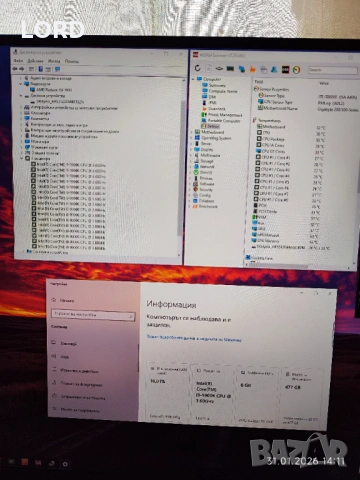360x480 pixels.
Task: Expand the Benchmark node in AIDA64 tree
Action: tap(190, 207)
